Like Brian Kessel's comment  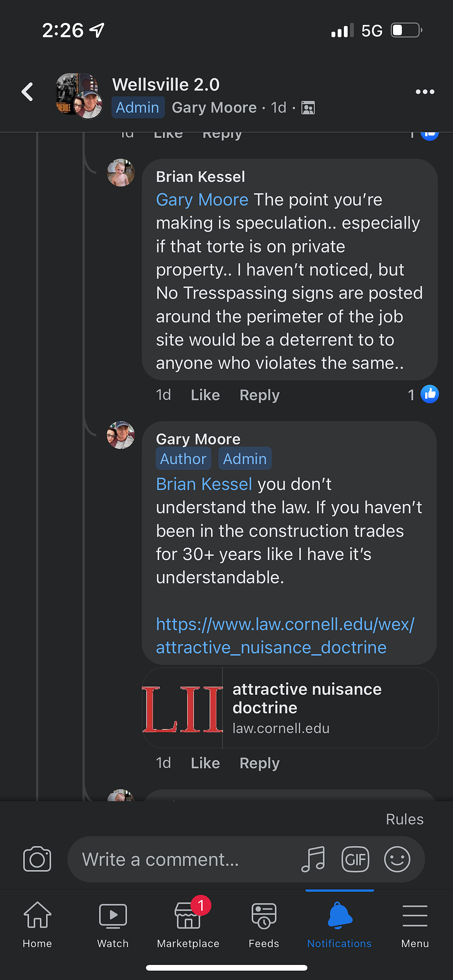click(205, 395)
